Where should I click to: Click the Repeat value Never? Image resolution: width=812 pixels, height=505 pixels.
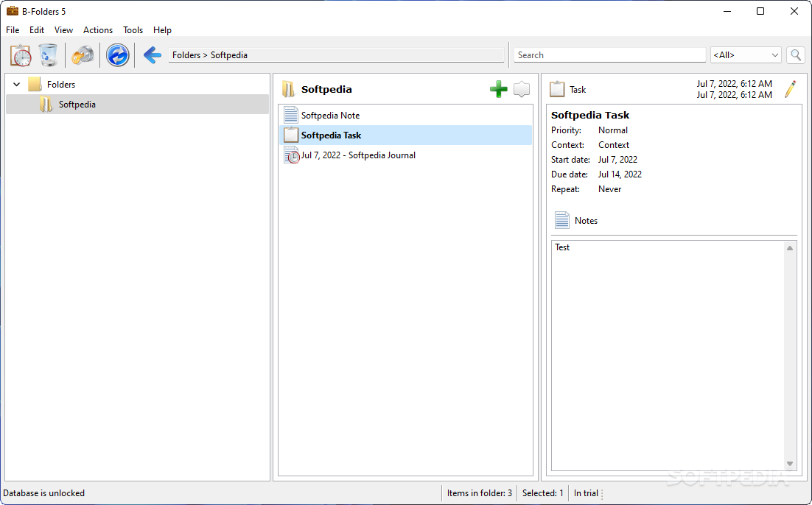(x=609, y=189)
